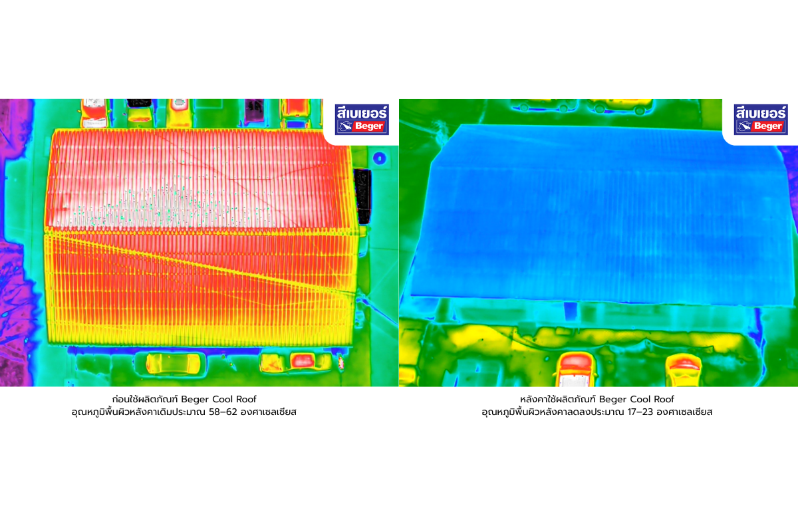Screen dimensions: 798x532
Task: Click the Beger logo on the red-roof thermal image
Action: [362, 120]
